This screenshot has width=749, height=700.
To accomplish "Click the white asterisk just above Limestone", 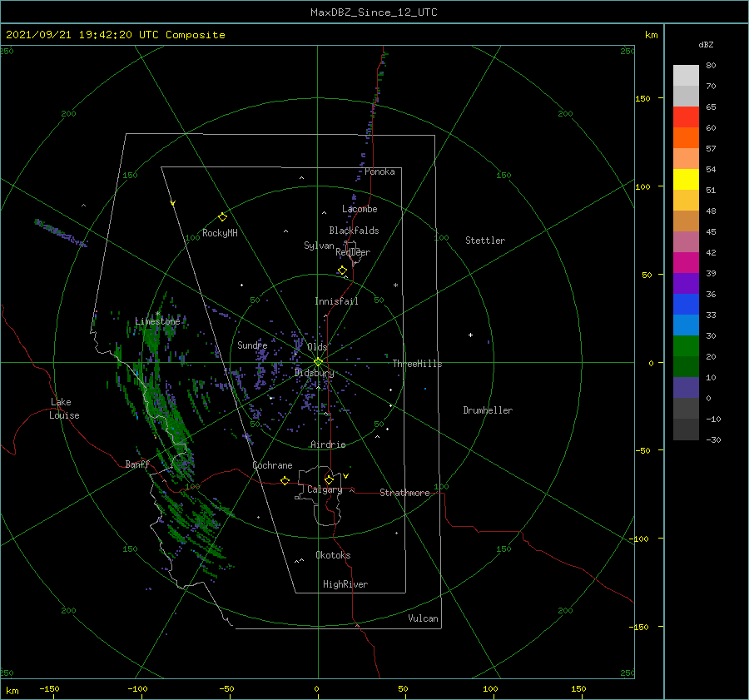I will pos(157,314).
